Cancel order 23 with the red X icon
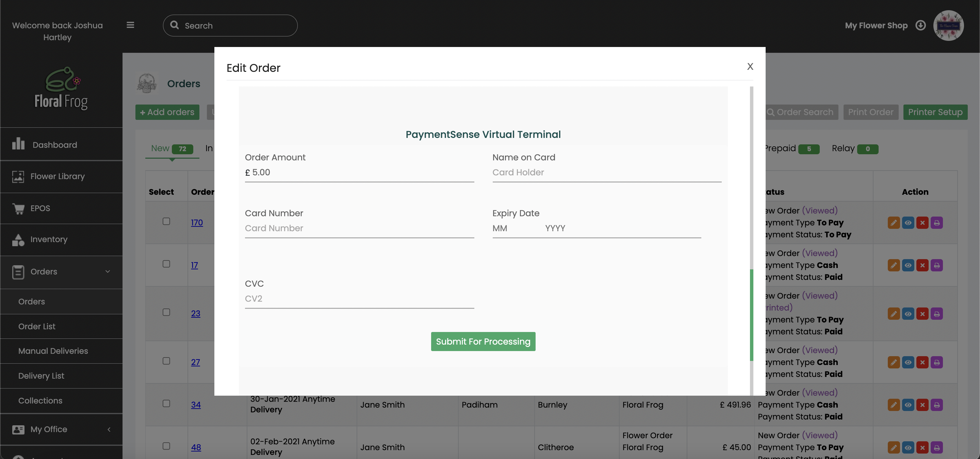The image size is (980, 459). (922, 314)
